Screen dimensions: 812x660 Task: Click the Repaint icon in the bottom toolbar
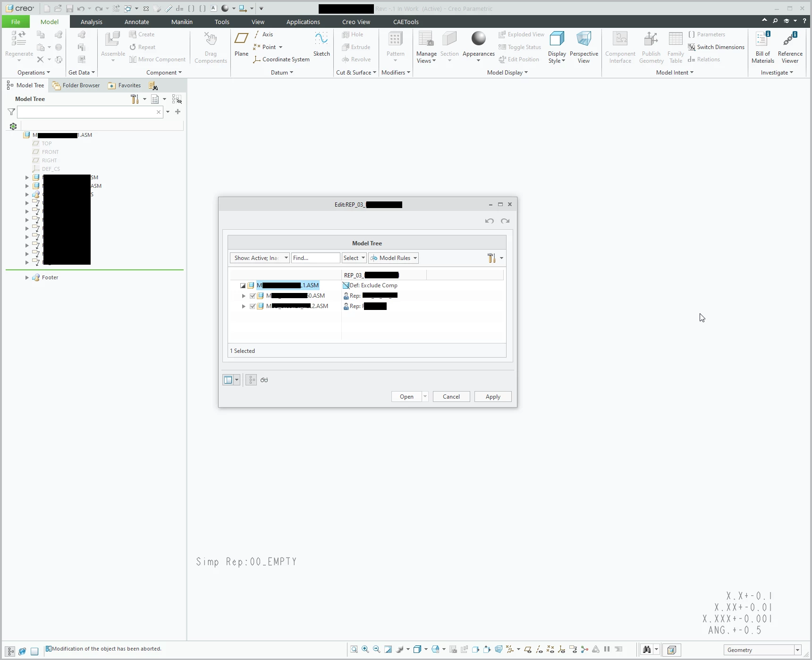click(x=388, y=650)
